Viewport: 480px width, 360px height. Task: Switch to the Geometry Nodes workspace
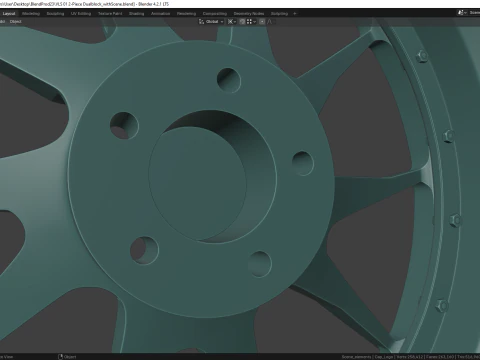249,14
